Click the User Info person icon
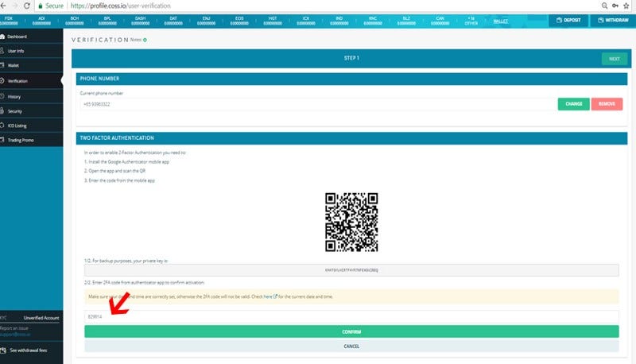Image resolution: width=636 pixels, height=364 pixels. pyautogui.click(x=2, y=51)
